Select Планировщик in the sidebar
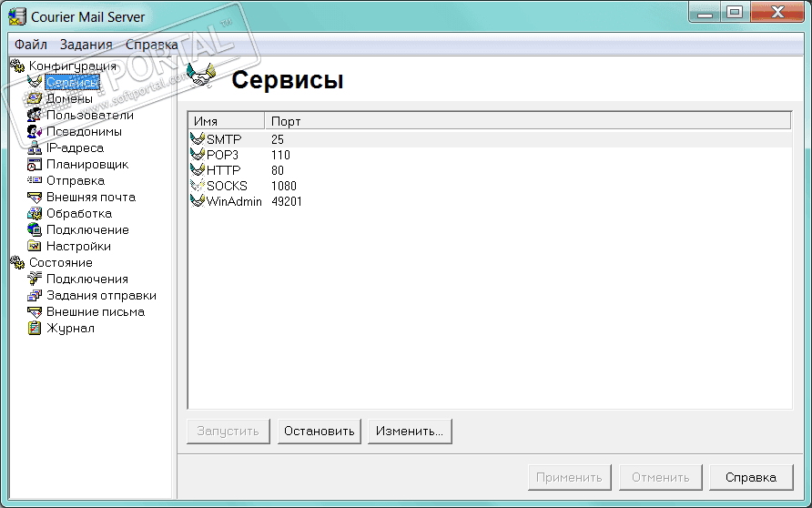The width and height of the screenshot is (812, 508). (87, 164)
